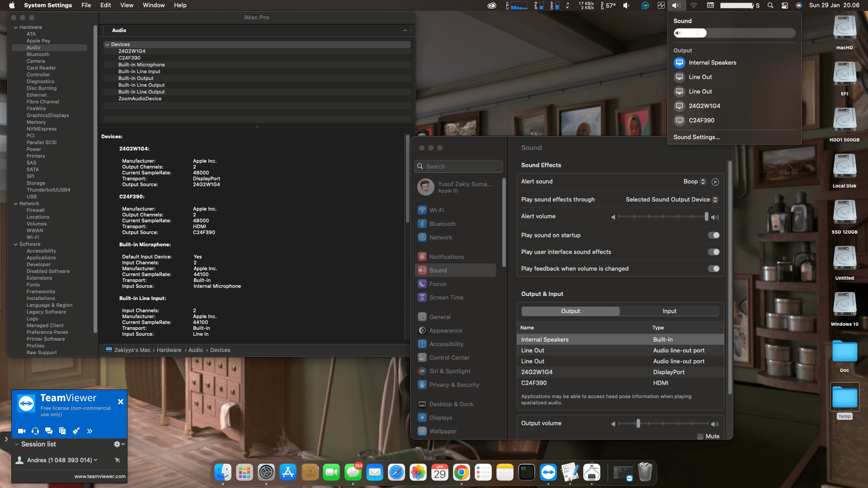
Task: Open Launchpad from the Dock
Action: [x=245, y=473]
